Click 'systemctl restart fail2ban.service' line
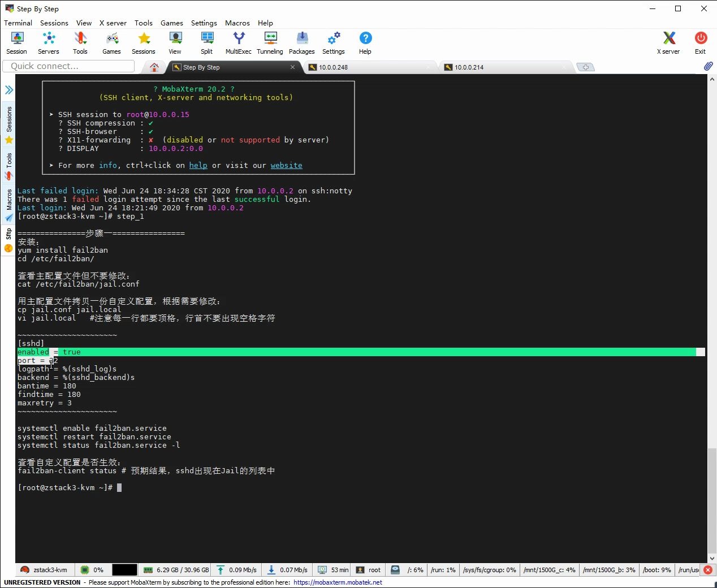 pyautogui.click(x=94, y=437)
